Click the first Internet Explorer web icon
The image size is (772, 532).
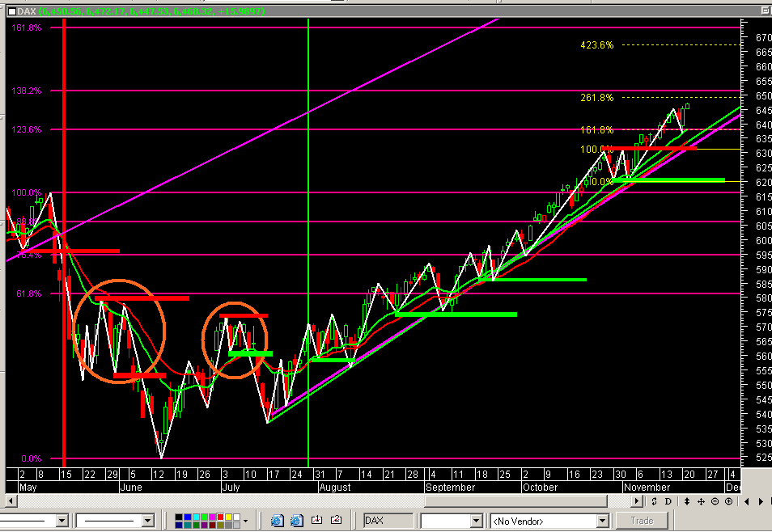pyautogui.click(x=276, y=519)
